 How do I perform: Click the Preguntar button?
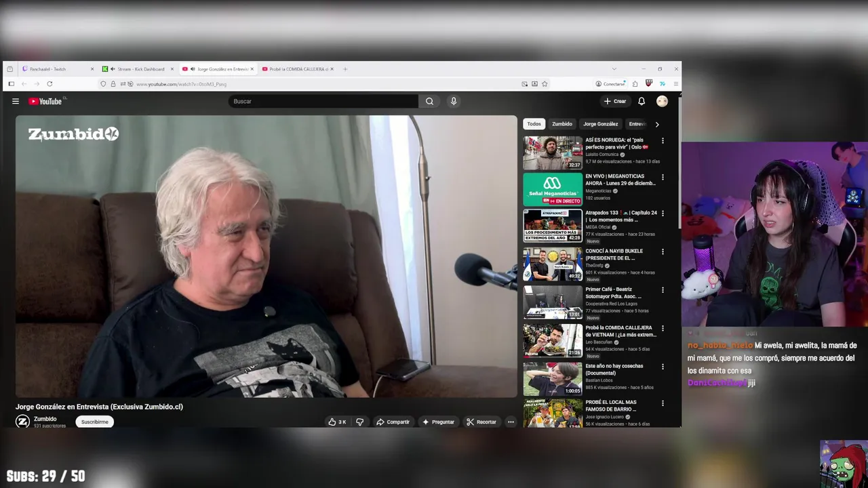(x=438, y=422)
